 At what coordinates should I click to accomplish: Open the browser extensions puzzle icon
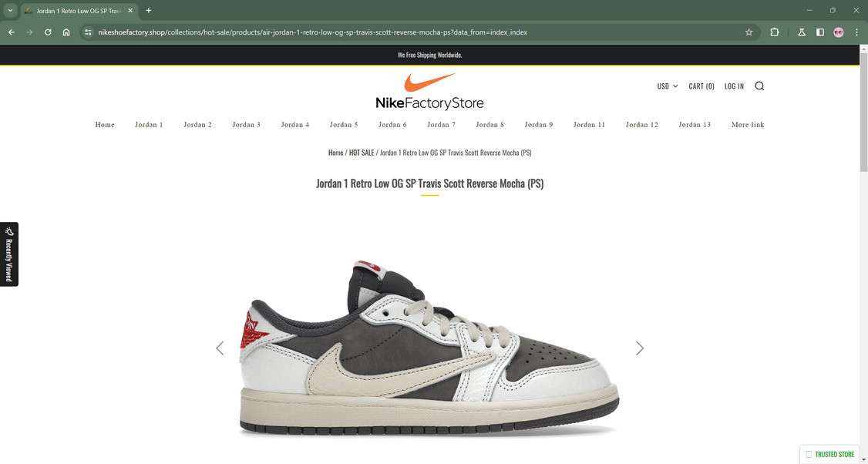[775, 32]
